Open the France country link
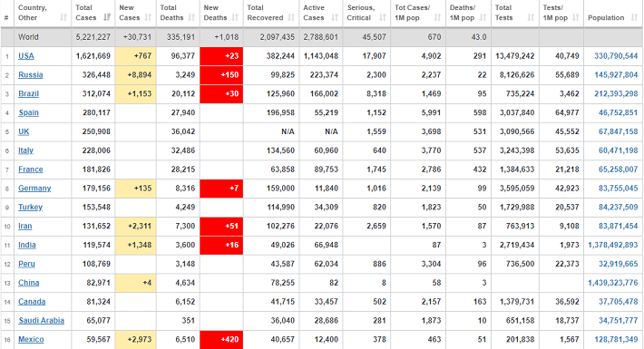The height and width of the screenshot is (349, 644). (x=31, y=170)
